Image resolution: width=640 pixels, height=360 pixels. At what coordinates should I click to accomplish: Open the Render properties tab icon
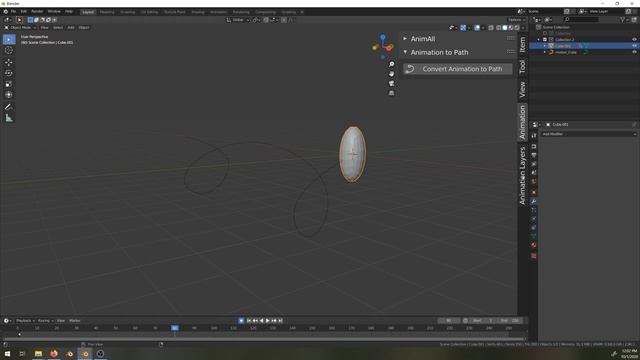(x=533, y=146)
